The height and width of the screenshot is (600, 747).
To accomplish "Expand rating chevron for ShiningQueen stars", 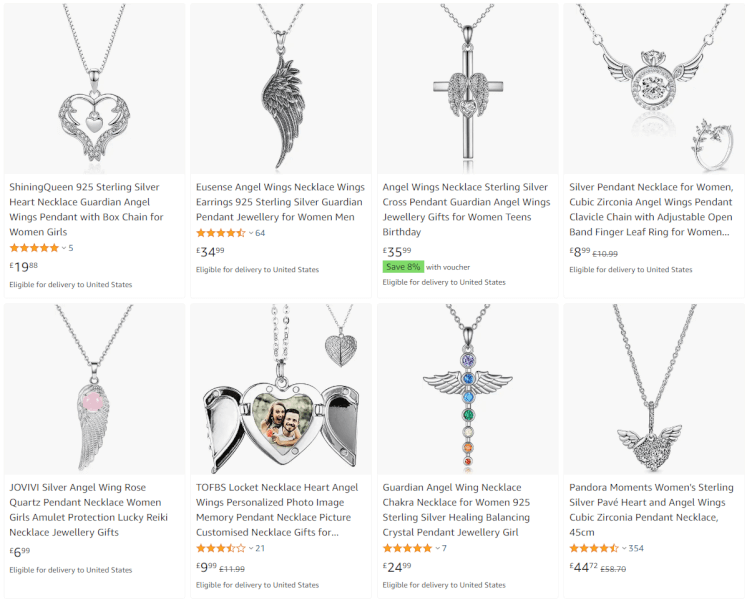I will click(x=64, y=248).
